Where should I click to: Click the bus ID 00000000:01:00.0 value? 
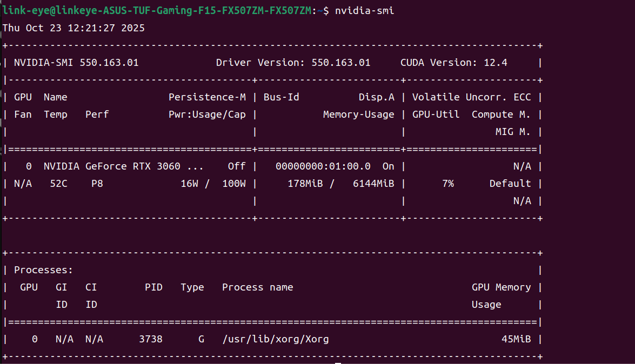pyautogui.click(x=323, y=166)
